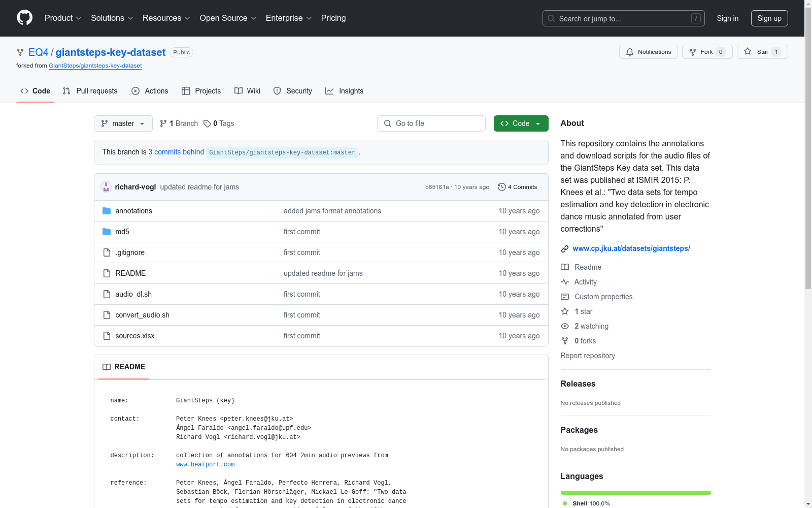This screenshot has width=812, height=508.
Task: Click the Custom properties icon
Action: [x=565, y=297]
